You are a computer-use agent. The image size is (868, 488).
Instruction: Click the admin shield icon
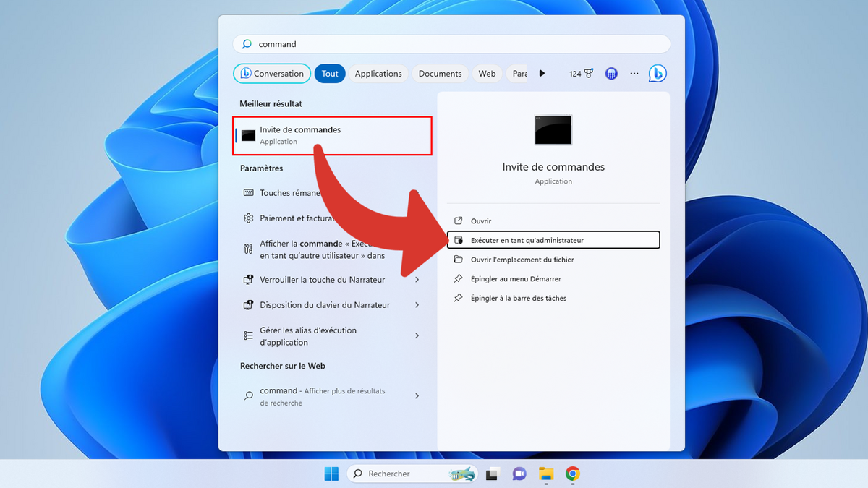[458, 240]
